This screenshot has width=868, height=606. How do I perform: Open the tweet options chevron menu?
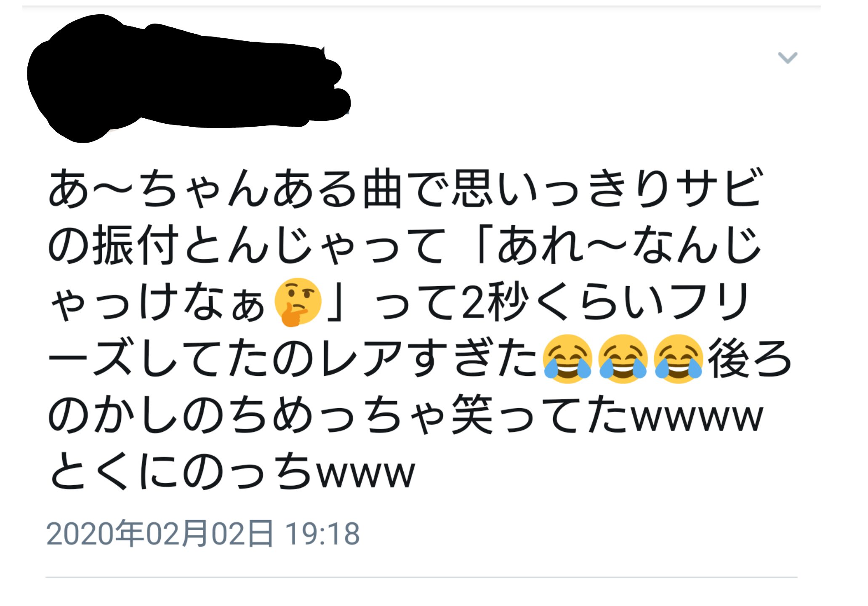point(787,58)
